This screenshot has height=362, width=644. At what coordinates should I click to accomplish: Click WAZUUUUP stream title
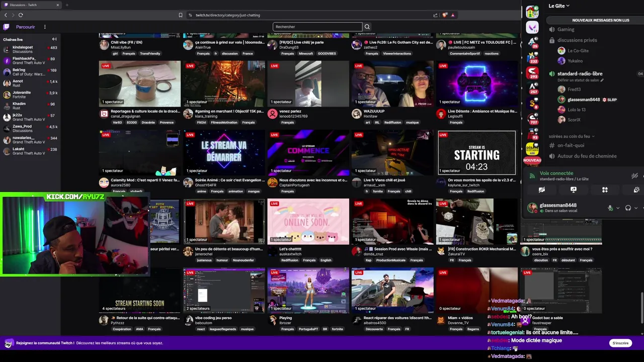tap(374, 111)
